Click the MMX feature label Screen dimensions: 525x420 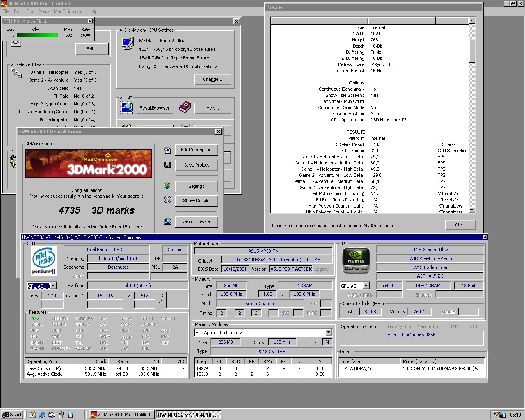click(35, 318)
